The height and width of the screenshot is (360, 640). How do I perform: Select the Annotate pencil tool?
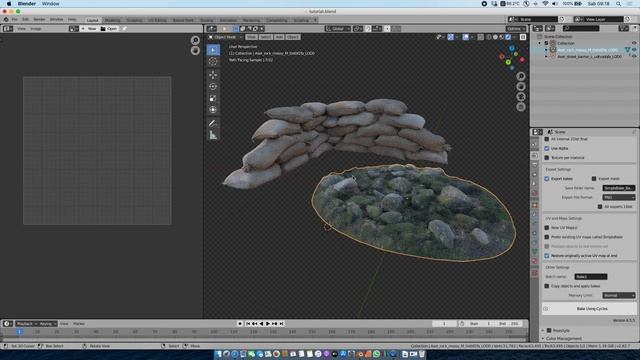click(213, 123)
